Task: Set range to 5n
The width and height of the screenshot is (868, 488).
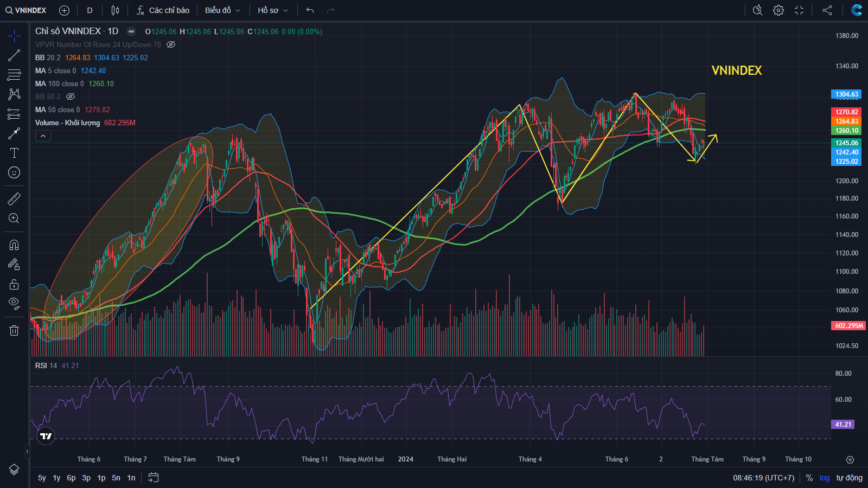Action: pyautogui.click(x=116, y=478)
